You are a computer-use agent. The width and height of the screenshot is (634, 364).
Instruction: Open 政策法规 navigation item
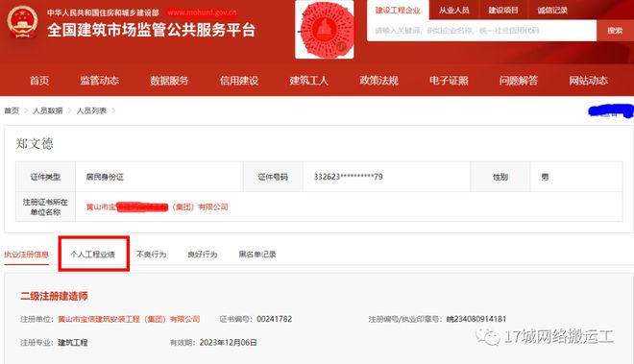(378, 81)
